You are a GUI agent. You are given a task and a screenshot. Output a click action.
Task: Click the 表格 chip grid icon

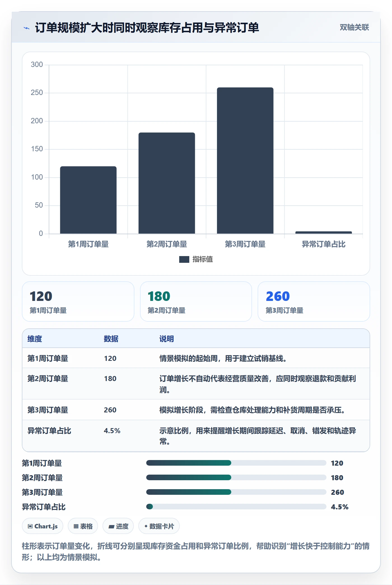coord(76,526)
